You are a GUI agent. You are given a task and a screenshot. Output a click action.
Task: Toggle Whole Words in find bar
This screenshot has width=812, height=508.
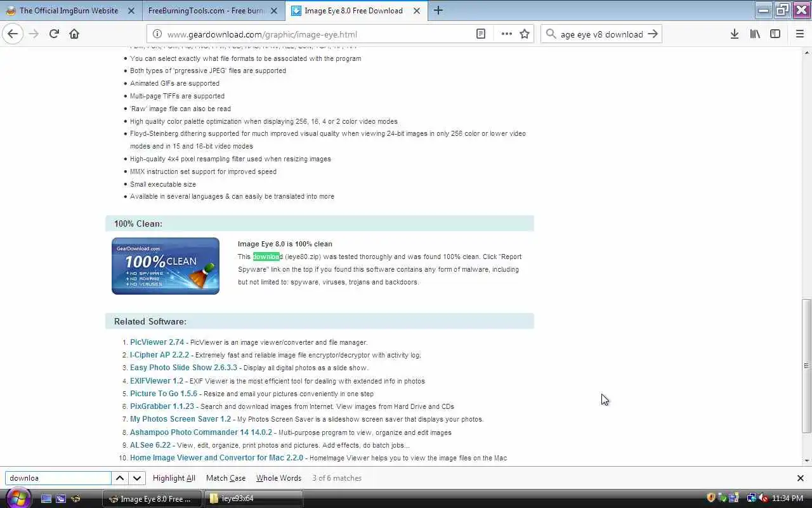click(x=278, y=478)
